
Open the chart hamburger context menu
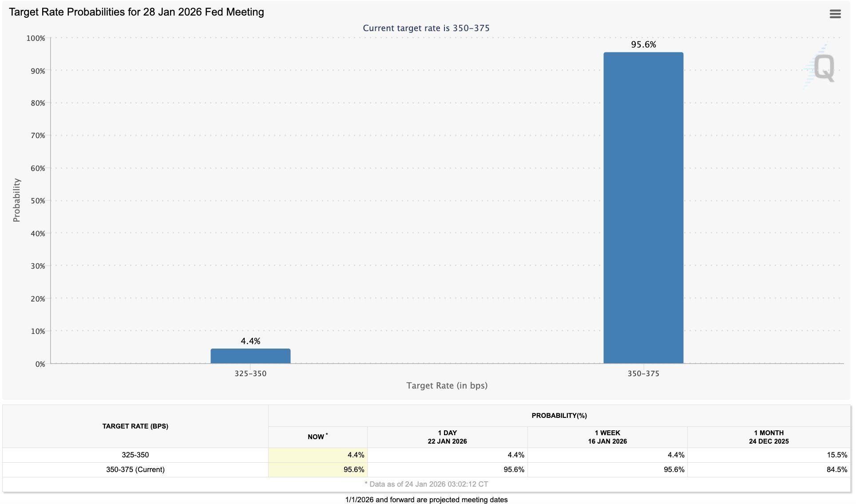[x=835, y=14]
